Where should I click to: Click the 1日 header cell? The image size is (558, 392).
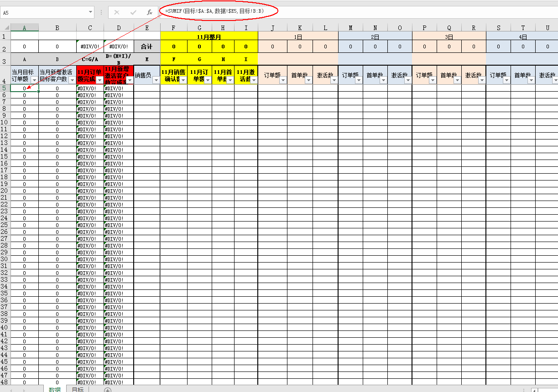coord(298,36)
